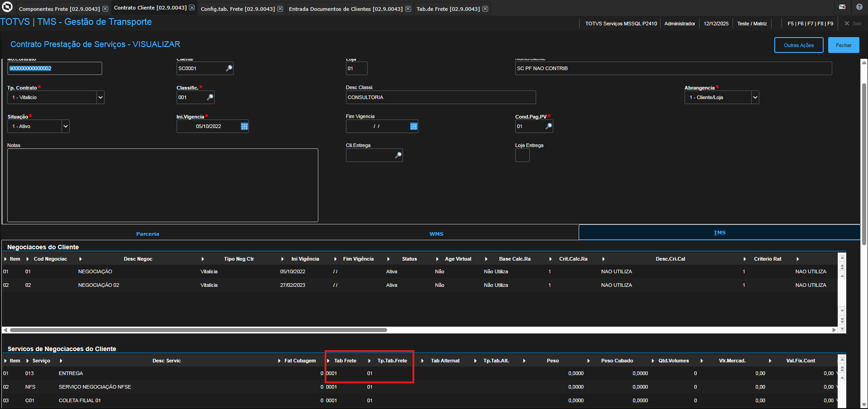Expand the Tp. Contrato dropdown
Viewport: 868px width, 409px height.
pyautogui.click(x=101, y=97)
